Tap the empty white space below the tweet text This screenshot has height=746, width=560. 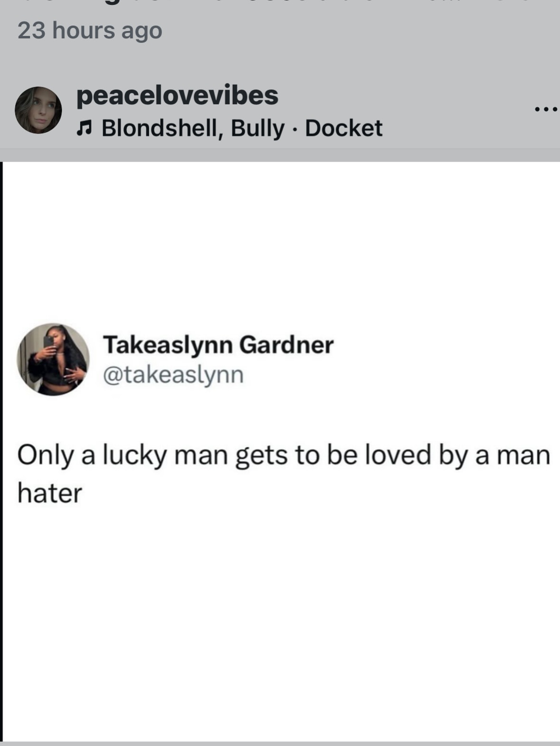coord(280,618)
